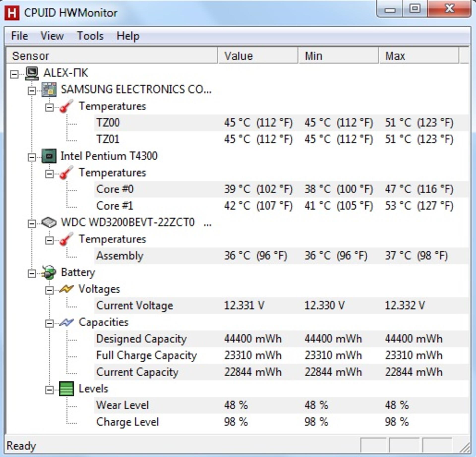Open the File menu
Screen dimensions: 476x457
[x=20, y=36]
